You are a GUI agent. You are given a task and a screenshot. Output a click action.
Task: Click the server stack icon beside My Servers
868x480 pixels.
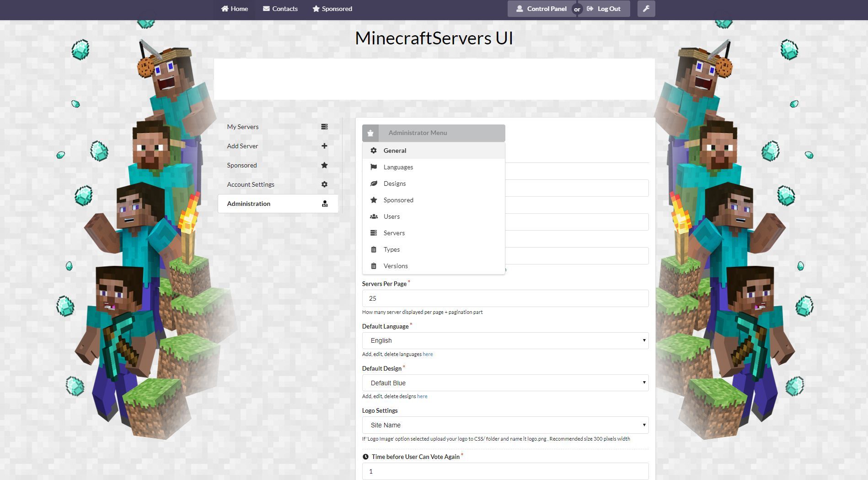[324, 127]
